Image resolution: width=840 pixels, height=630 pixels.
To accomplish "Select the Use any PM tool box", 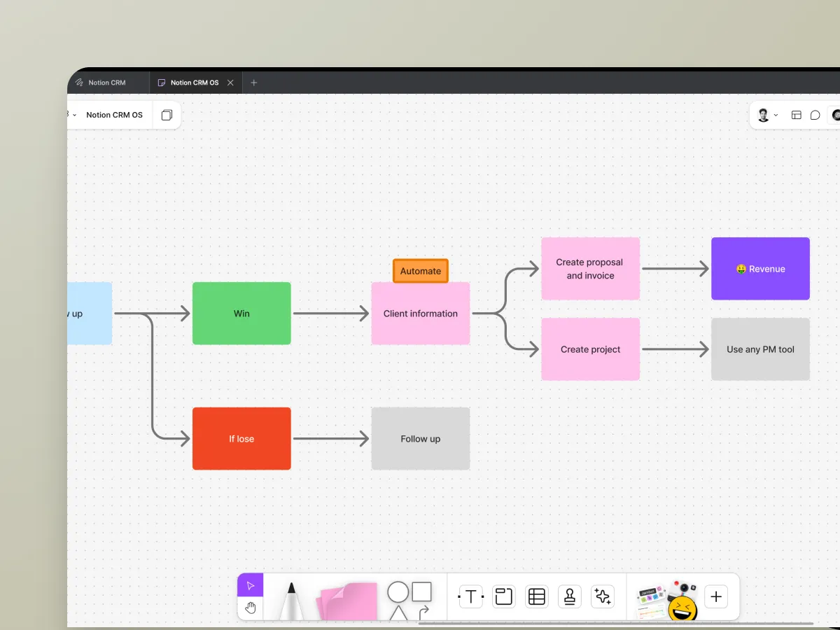I will coord(760,349).
